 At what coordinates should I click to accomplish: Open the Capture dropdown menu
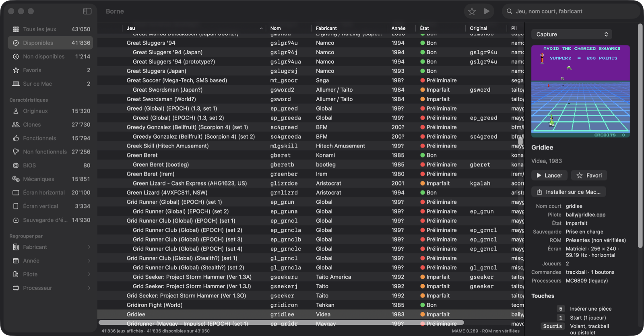pos(572,35)
